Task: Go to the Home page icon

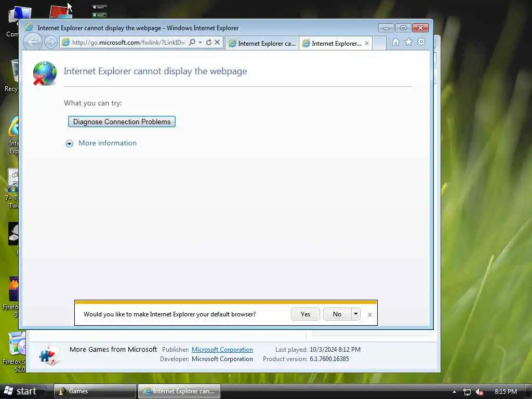Action: (395, 42)
